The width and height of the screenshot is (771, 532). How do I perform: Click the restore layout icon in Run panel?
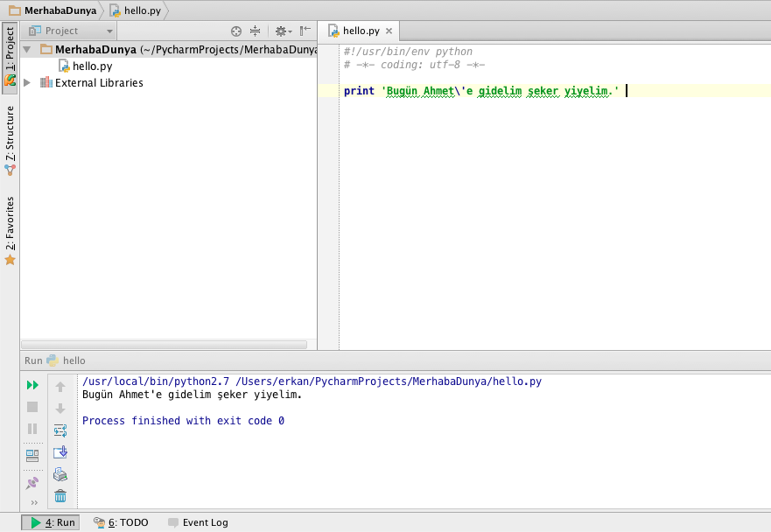(32, 456)
